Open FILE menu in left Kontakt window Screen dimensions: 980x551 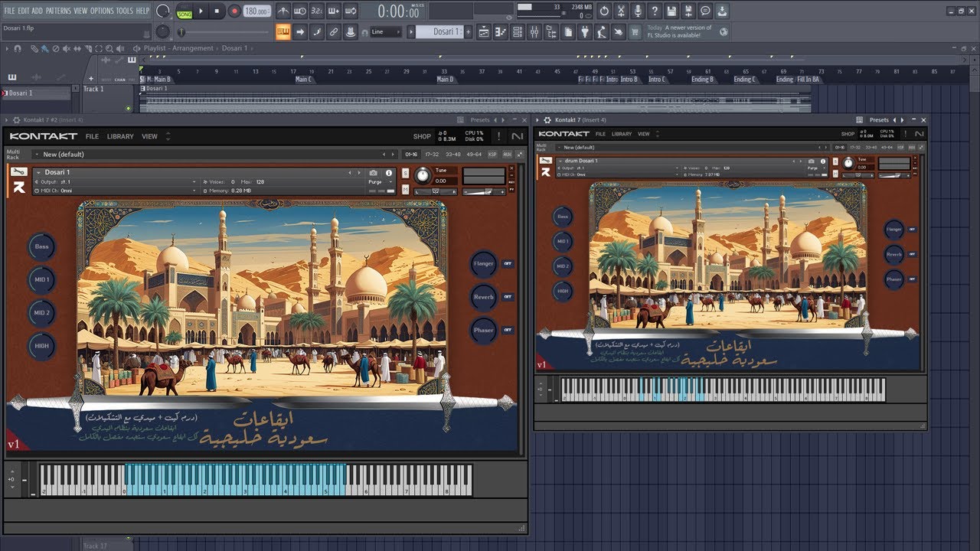(x=92, y=136)
